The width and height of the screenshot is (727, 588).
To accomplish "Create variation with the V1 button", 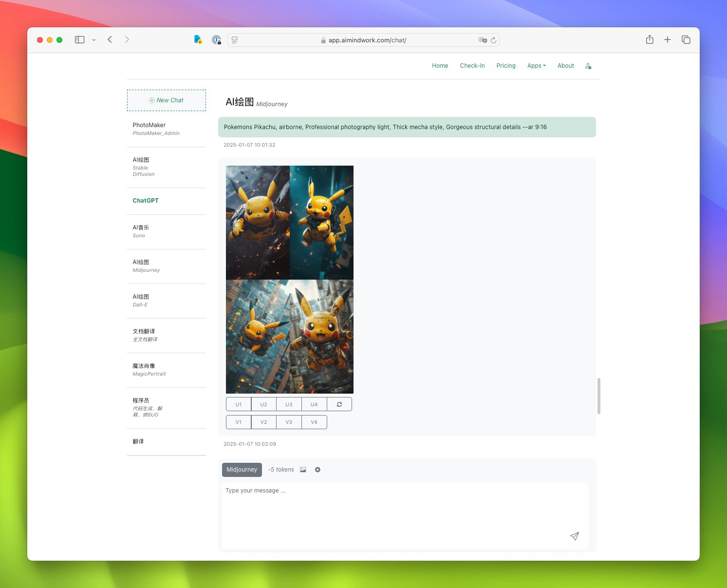I will click(239, 422).
